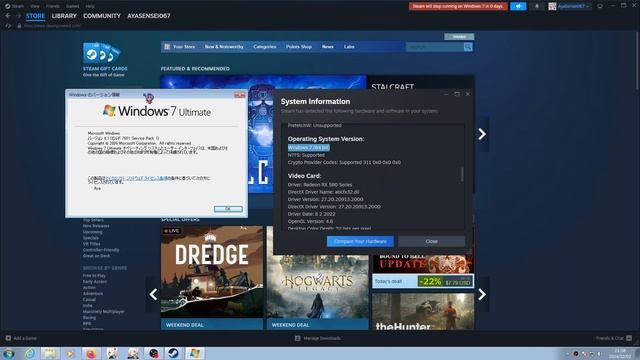
Task: Click the Manage Downloads icon
Action: [x=298, y=338]
